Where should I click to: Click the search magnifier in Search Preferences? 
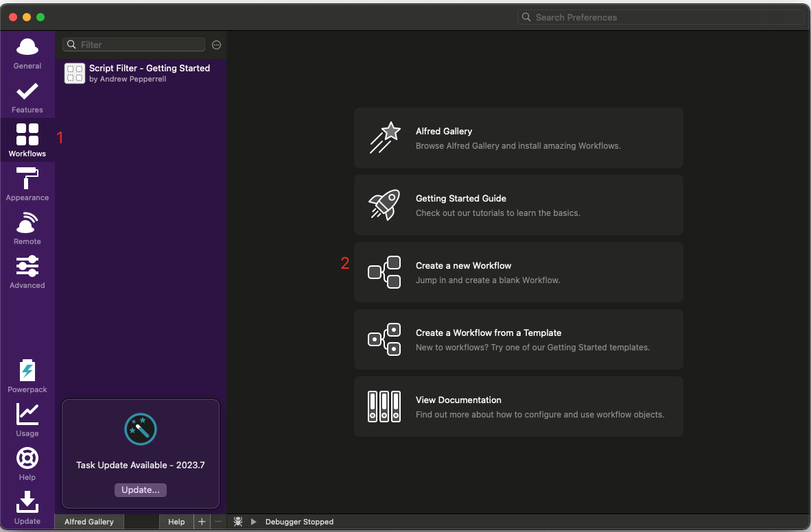(526, 17)
